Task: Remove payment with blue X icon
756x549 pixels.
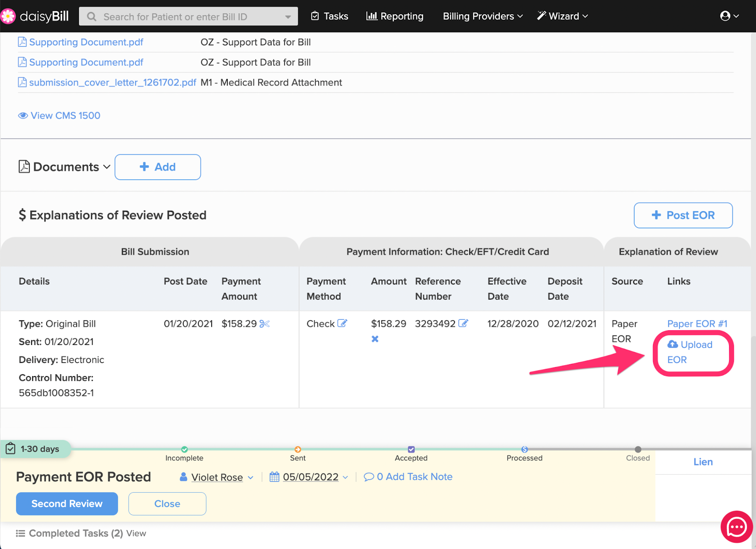Action: 375,339
